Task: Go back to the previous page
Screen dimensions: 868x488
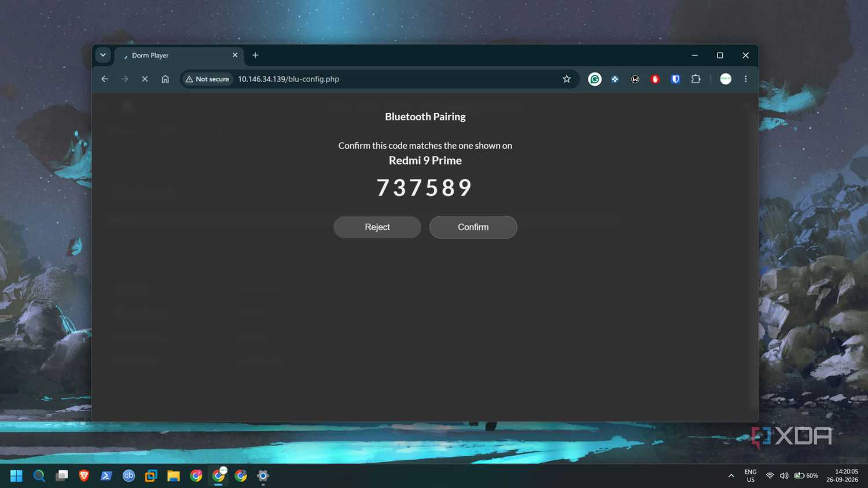Action: [105, 79]
